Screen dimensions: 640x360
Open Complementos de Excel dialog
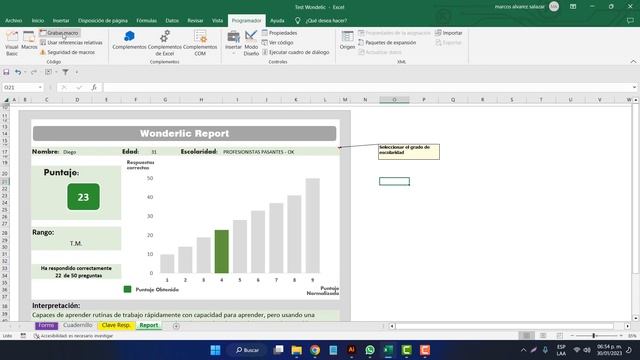tap(165, 43)
